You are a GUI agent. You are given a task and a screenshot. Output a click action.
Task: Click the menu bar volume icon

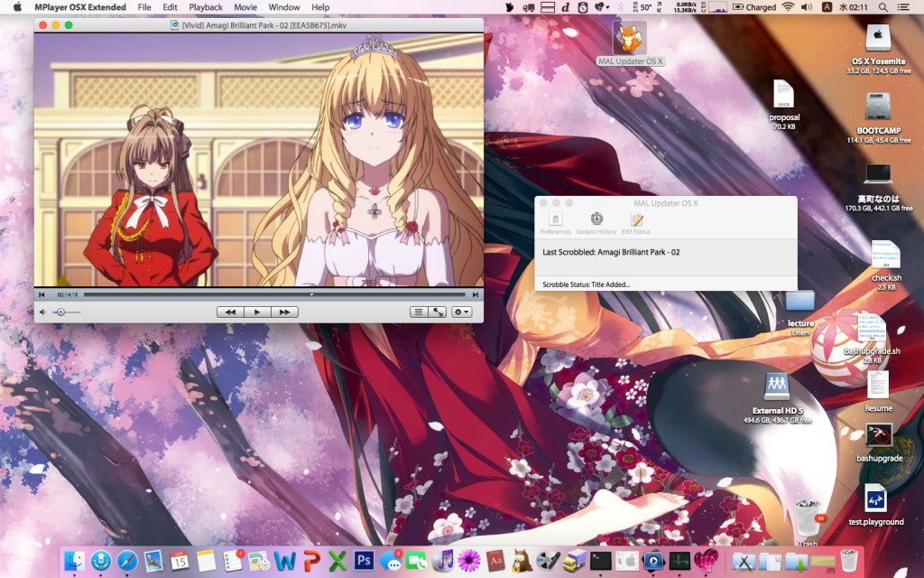point(807,7)
